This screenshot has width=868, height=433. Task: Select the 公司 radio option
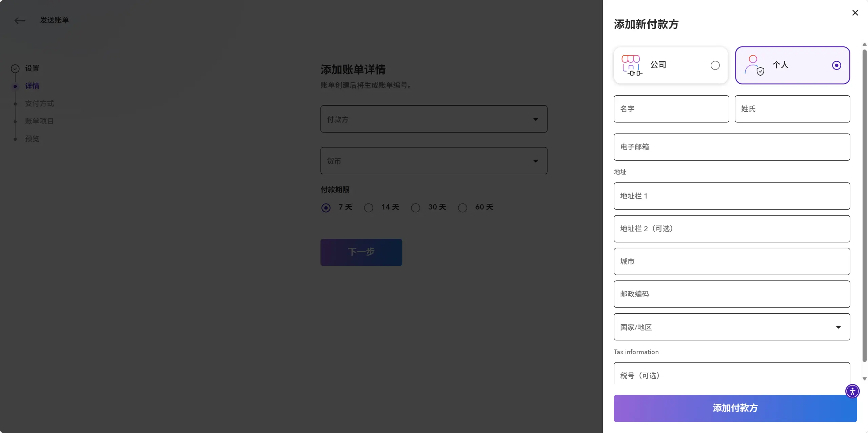(x=715, y=65)
